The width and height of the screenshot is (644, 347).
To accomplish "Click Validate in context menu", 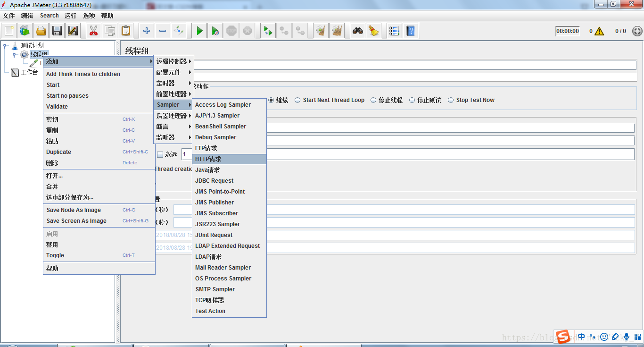I will (99, 107).
